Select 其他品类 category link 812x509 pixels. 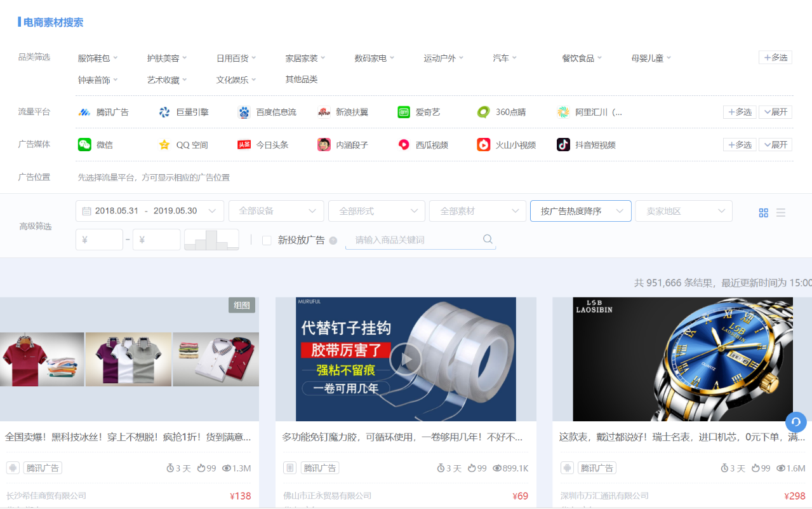tap(302, 79)
